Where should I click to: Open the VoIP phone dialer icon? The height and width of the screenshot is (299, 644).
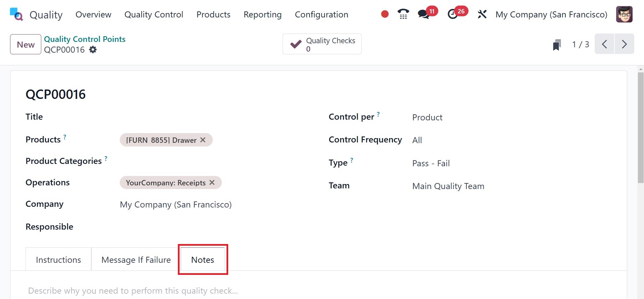[403, 14]
